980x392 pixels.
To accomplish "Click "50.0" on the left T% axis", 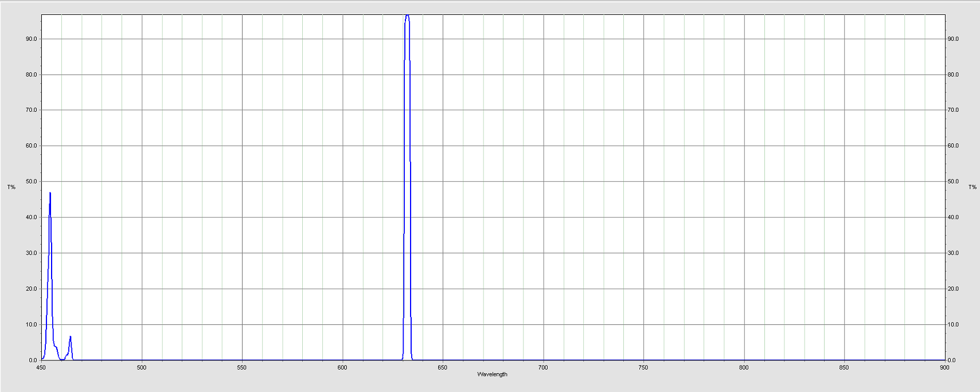I will pyautogui.click(x=31, y=182).
